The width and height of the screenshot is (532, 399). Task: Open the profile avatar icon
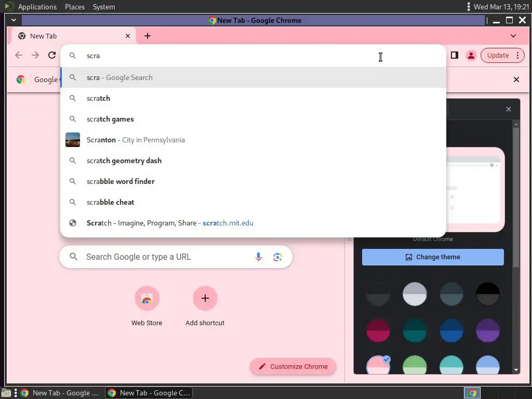(x=471, y=55)
